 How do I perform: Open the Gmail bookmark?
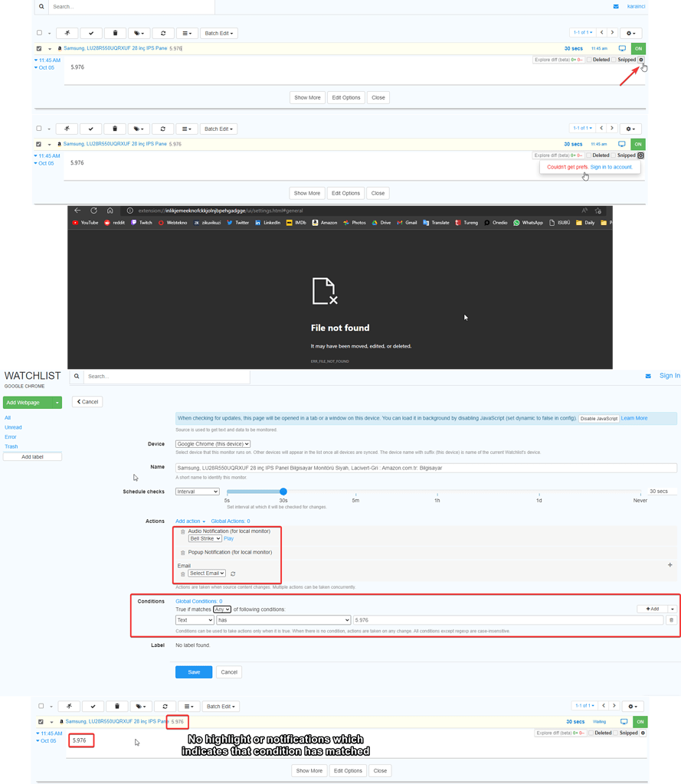coord(407,223)
